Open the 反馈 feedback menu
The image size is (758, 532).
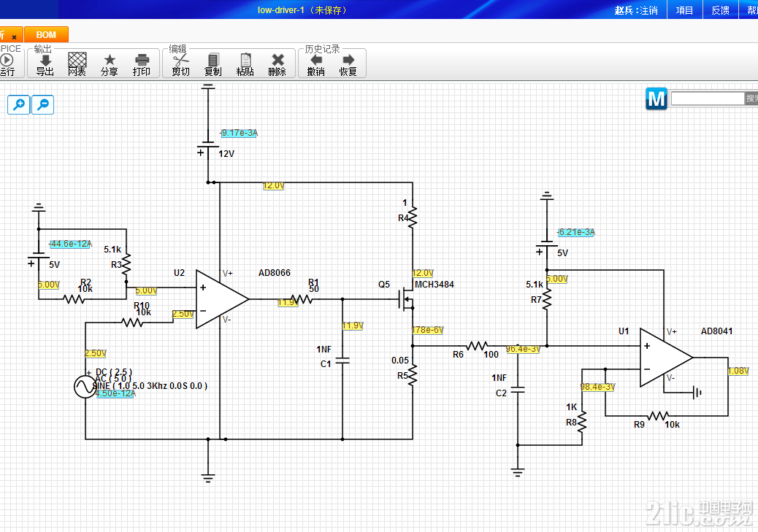[x=720, y=10]
